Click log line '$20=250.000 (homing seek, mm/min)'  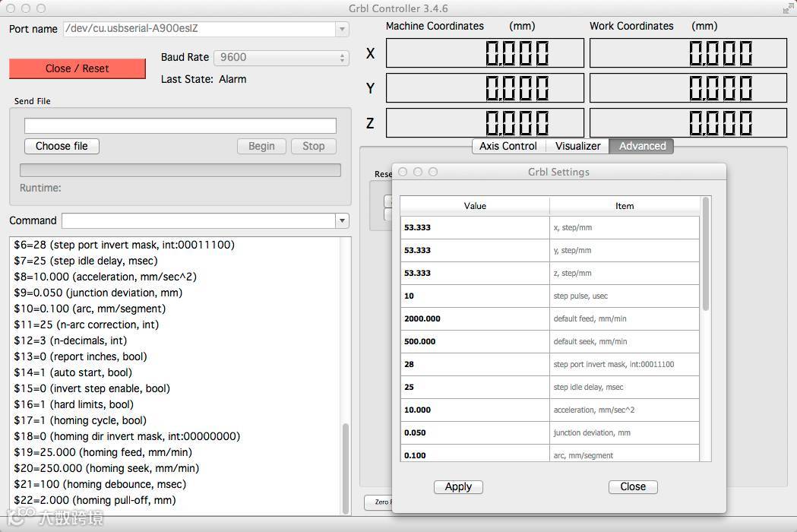coord(106,468)
